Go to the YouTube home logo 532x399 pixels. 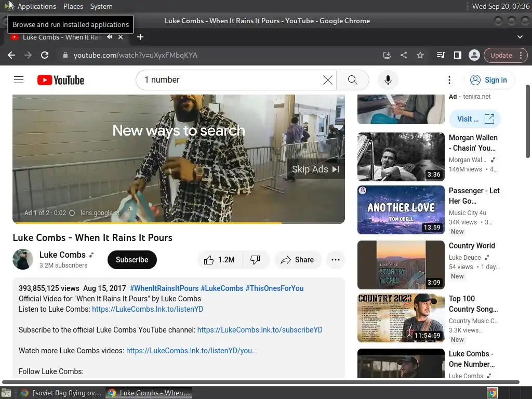click(61, 80)
